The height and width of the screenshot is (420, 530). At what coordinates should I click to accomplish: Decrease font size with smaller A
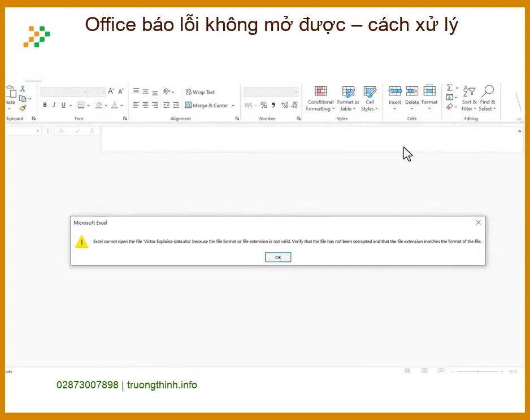click(121, 91)
